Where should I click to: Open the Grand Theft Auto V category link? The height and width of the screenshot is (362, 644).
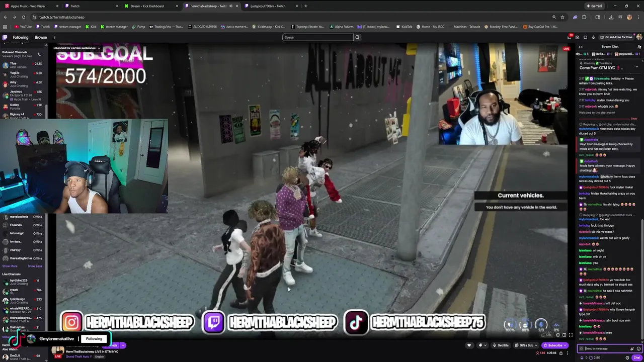[x=78, y=356]
